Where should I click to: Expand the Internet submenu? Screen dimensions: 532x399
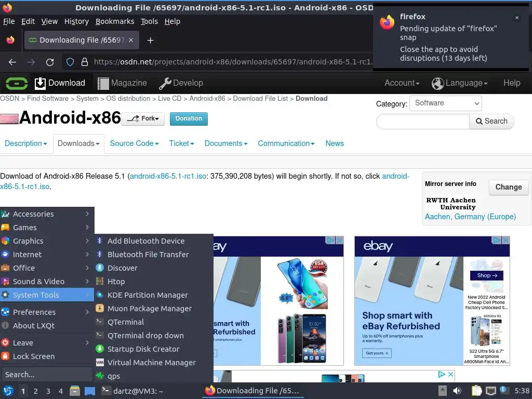click(x=47, y=255)
